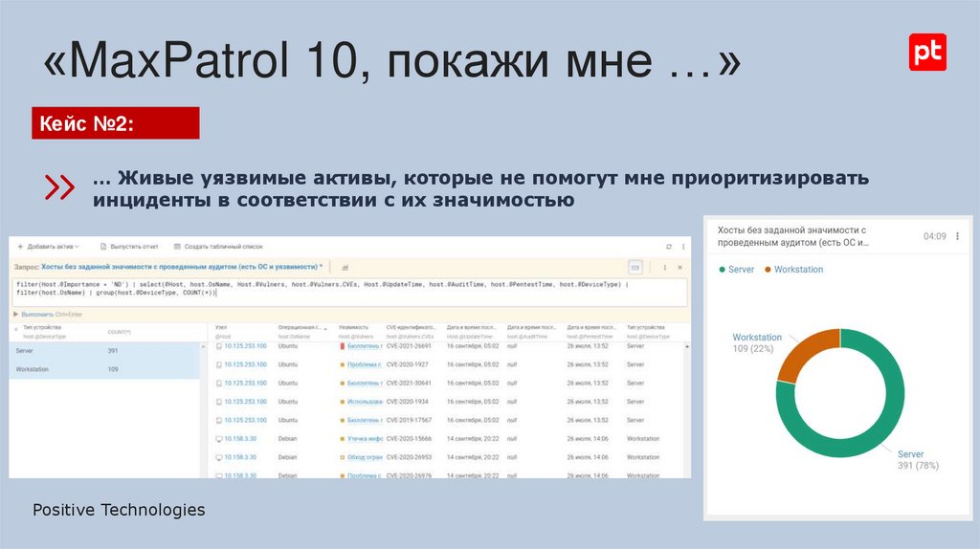Screen dimensions: 980x549
Task: Click the refresh icon in the top toolbar
Action: [669, 247]
